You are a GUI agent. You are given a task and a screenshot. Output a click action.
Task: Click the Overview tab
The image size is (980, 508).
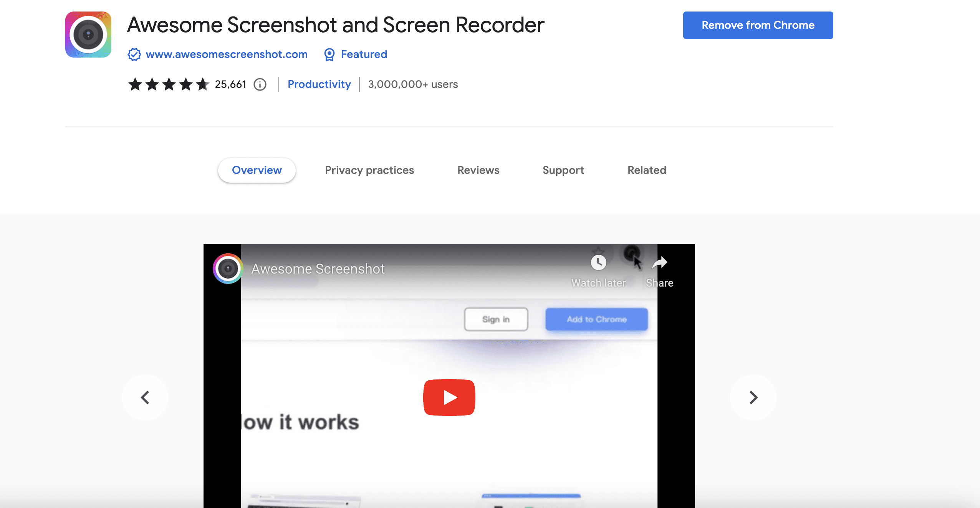[x=257, y=170]
